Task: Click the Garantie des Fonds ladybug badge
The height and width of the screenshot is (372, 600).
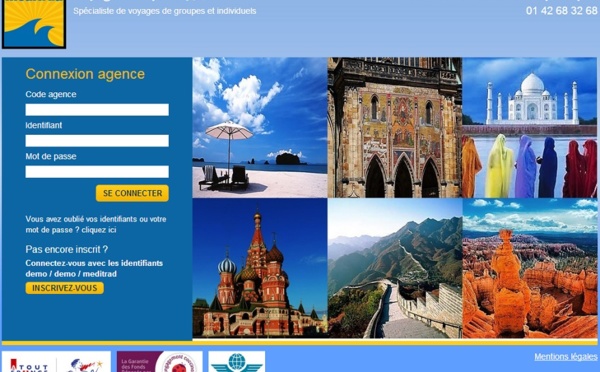Action: click(160, 362)
